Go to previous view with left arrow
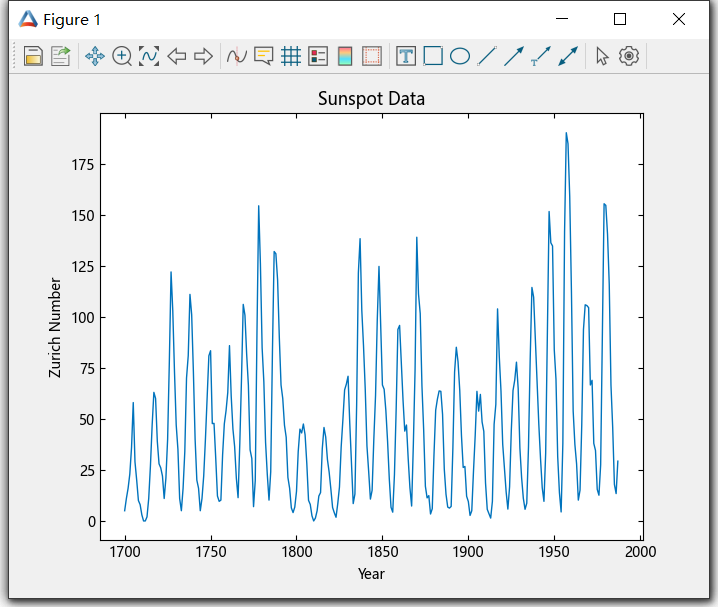718x607 pixels. click(x=177, y=56)
